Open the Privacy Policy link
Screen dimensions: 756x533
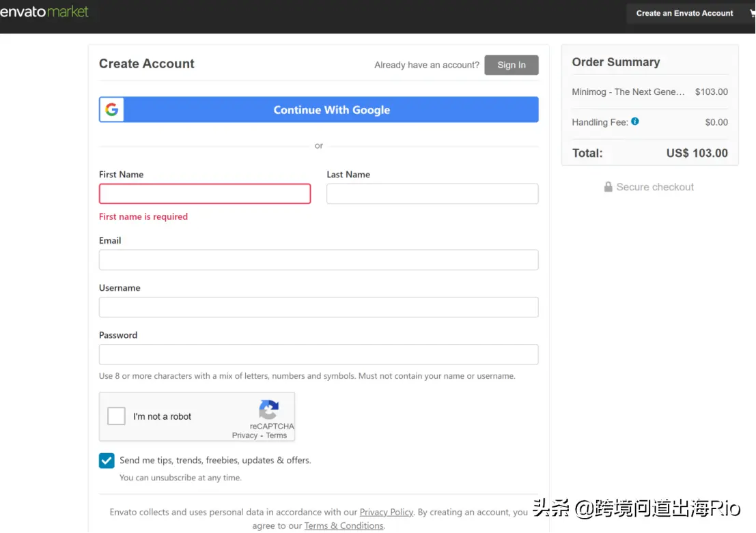click(x=387, y=512)
